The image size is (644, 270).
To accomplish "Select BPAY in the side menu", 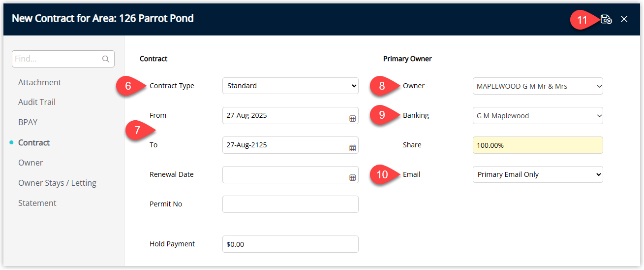I will 28,122.
